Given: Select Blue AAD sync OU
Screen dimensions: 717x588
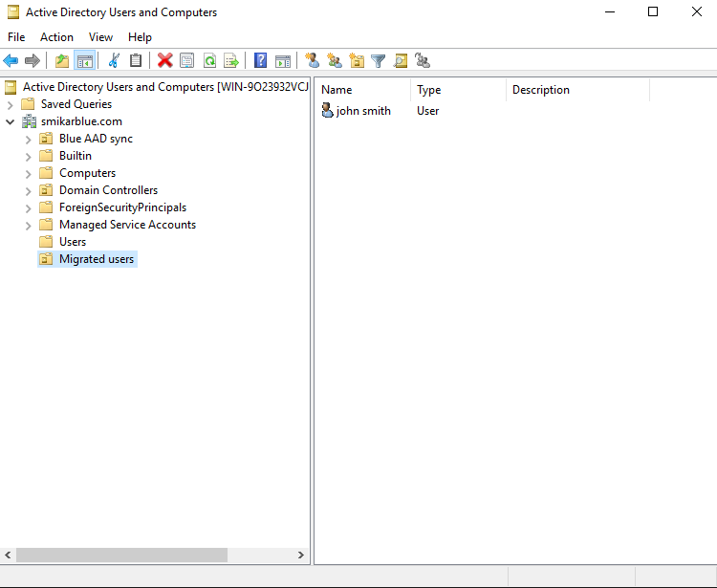Looking at the screenshot, I should point(96,139).
